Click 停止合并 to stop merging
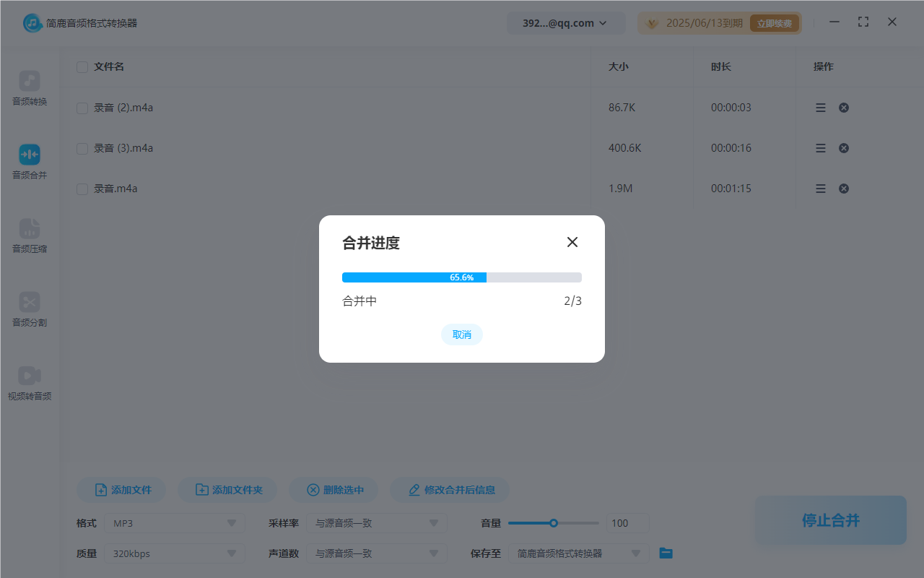924x578 pixels. point(830,519)
